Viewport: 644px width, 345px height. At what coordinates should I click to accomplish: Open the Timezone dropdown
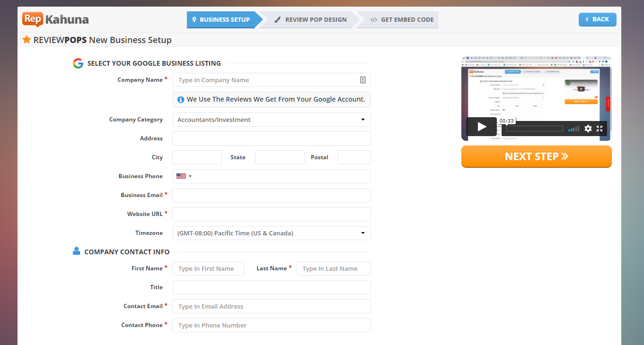click(271, 233)
